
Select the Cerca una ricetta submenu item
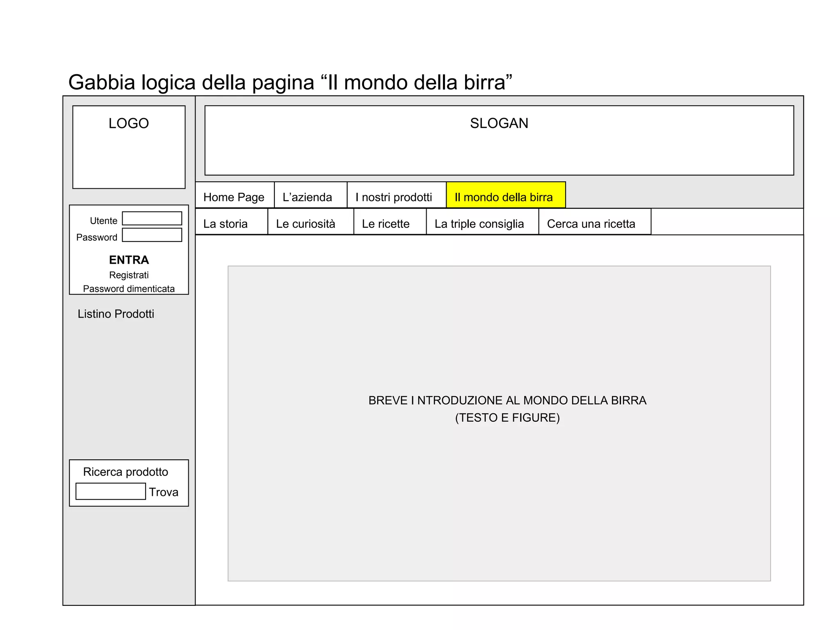595,222
